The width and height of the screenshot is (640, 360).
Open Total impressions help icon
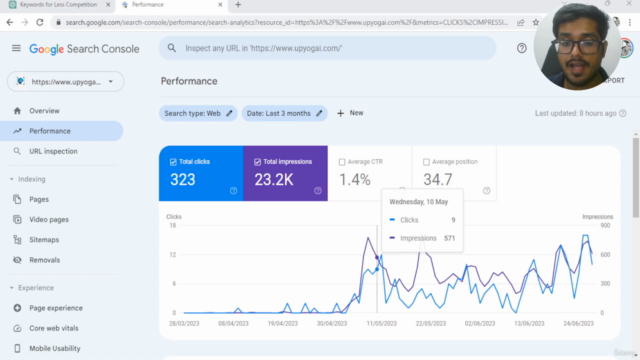pos(318,191)
